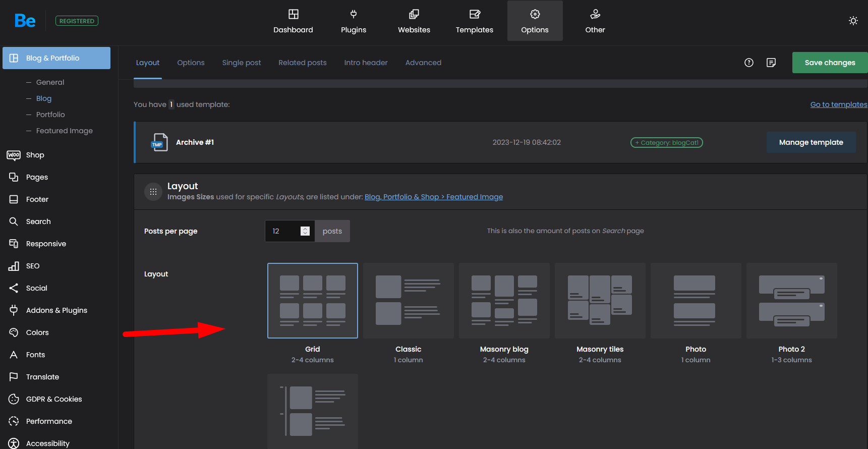This screenshot has width=868, height=449.
Task: Choose the Photo layout thumbnail
Action: point(696,301)
